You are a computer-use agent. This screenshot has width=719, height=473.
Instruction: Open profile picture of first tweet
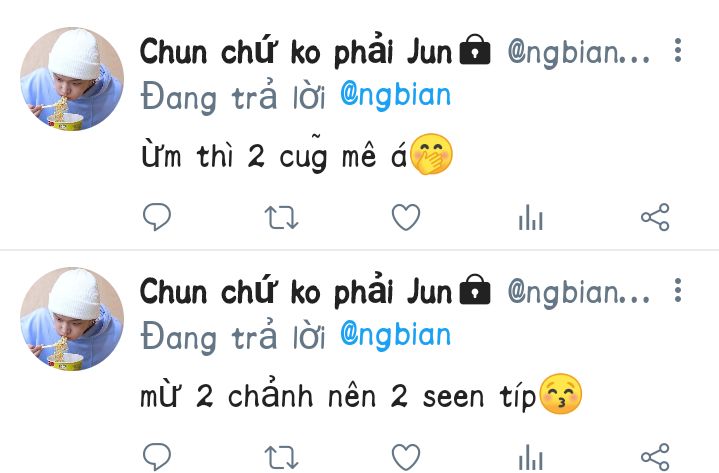coord(72,79)
